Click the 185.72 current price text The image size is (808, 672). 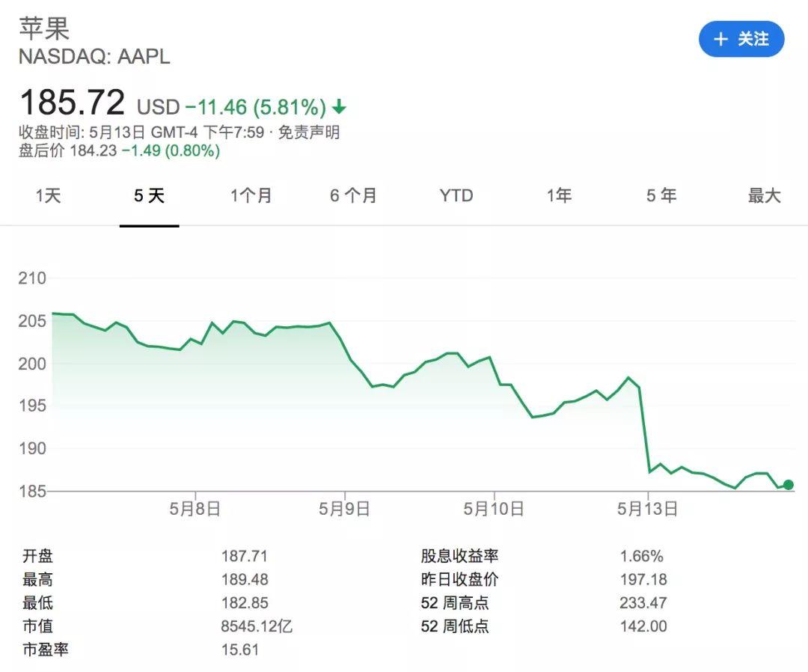pos(72,102)
